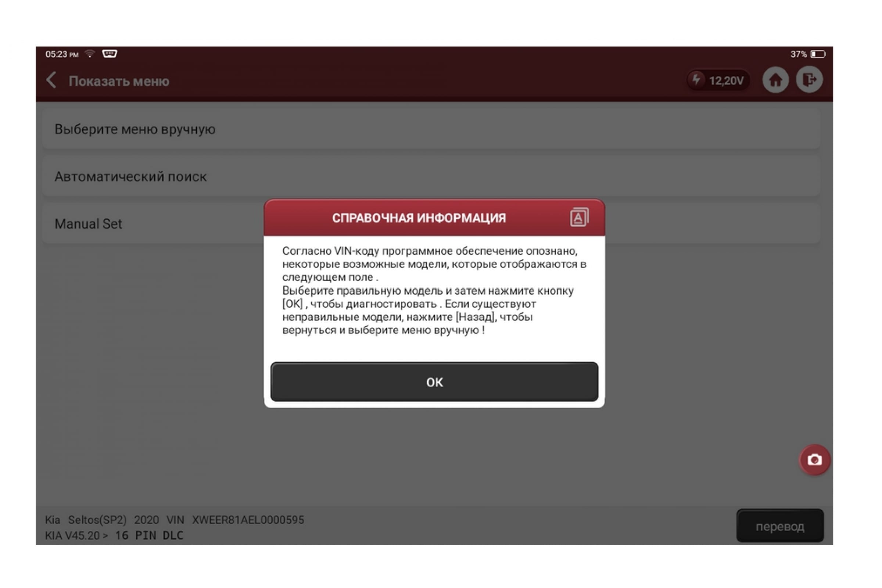The width and height of the screenshot is (882, 588).
Task: Tap the перевод button
Action: [780, 526]
